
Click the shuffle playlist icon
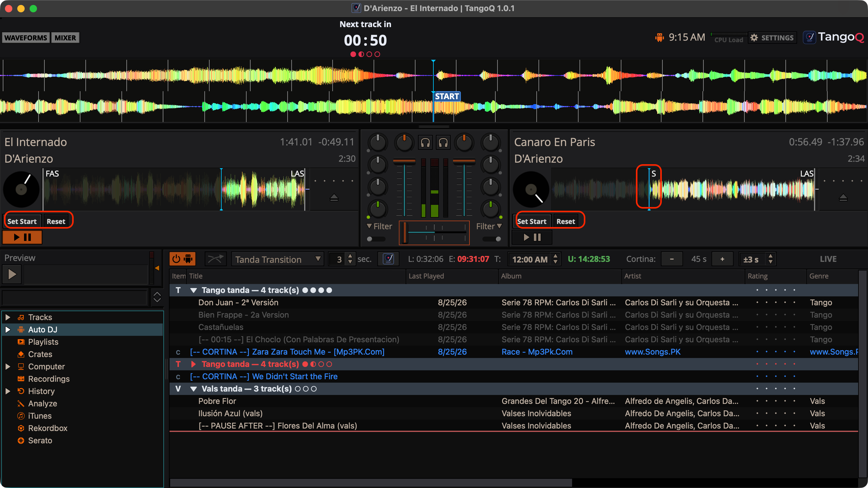tap(216, 259)
